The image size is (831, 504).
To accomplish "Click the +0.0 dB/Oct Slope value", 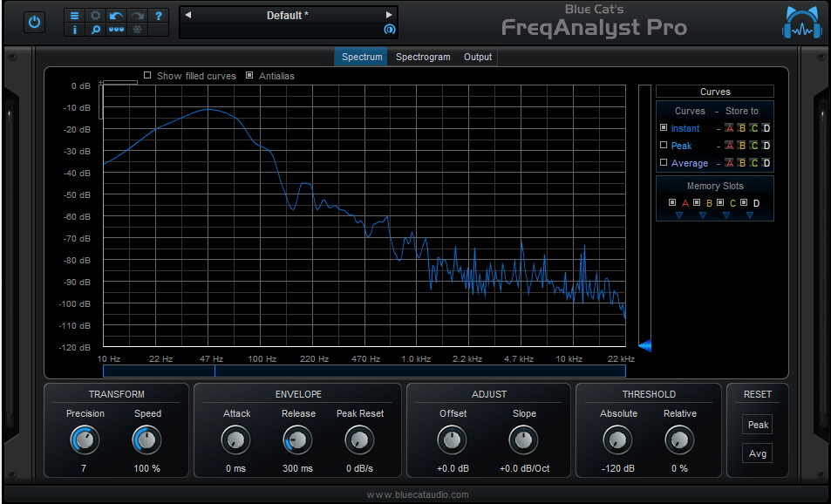I will coord(524,468).
